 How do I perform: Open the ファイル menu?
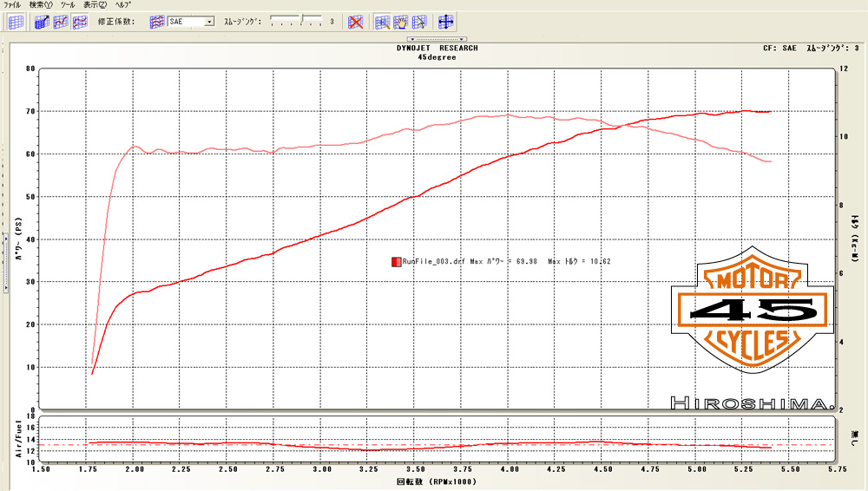tap(12, 4)
